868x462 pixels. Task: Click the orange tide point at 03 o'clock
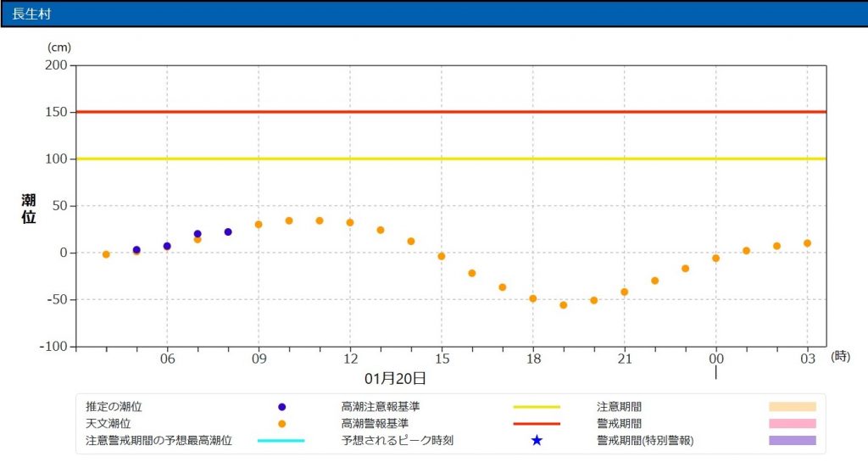click(x=807, y=243)
